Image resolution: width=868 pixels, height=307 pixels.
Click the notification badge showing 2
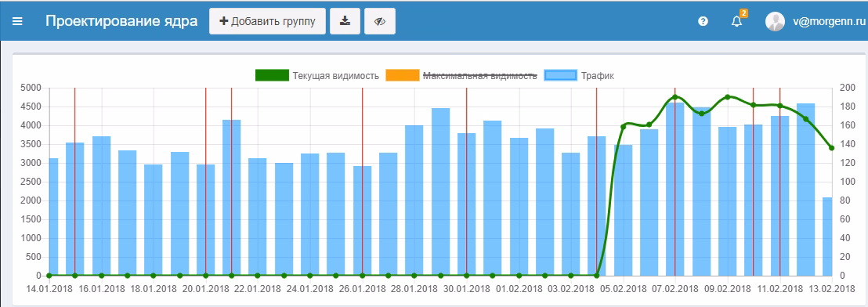(744, 13)
